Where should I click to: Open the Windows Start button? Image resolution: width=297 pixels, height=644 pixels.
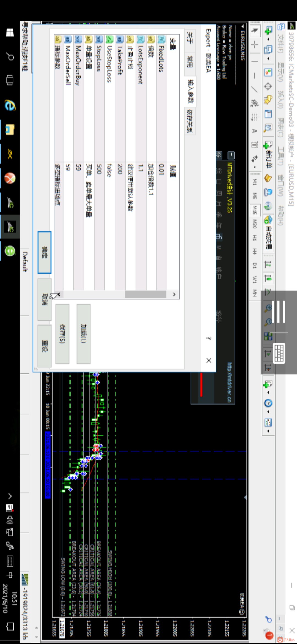point(10,32)
